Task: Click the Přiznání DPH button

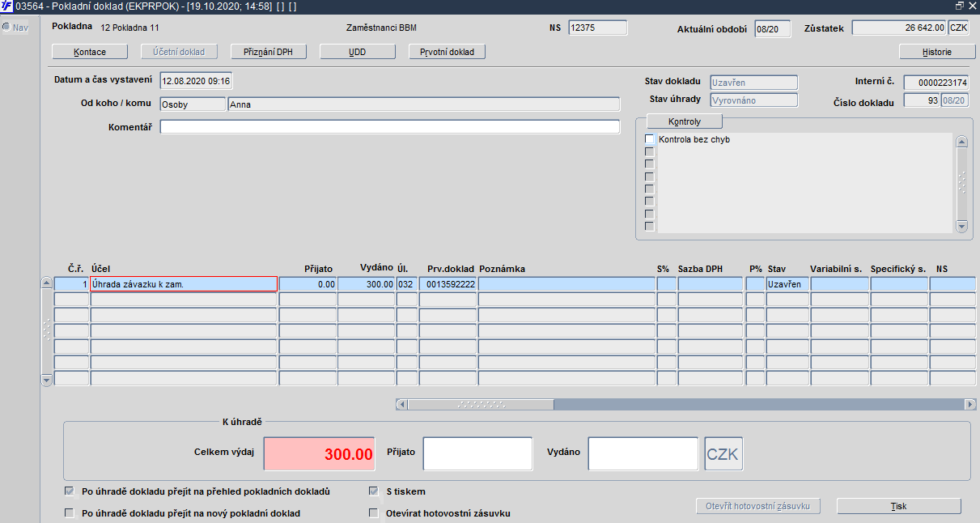Action: point(268,52)
